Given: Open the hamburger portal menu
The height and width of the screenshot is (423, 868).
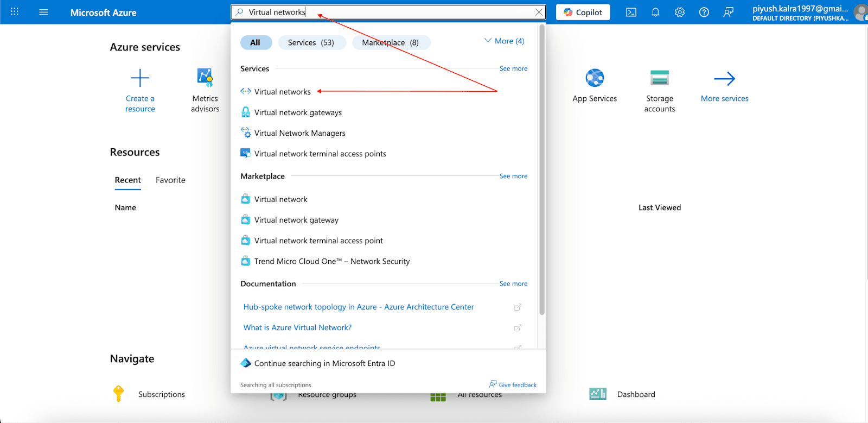Looking at the screenshot, I should (44, 12).
